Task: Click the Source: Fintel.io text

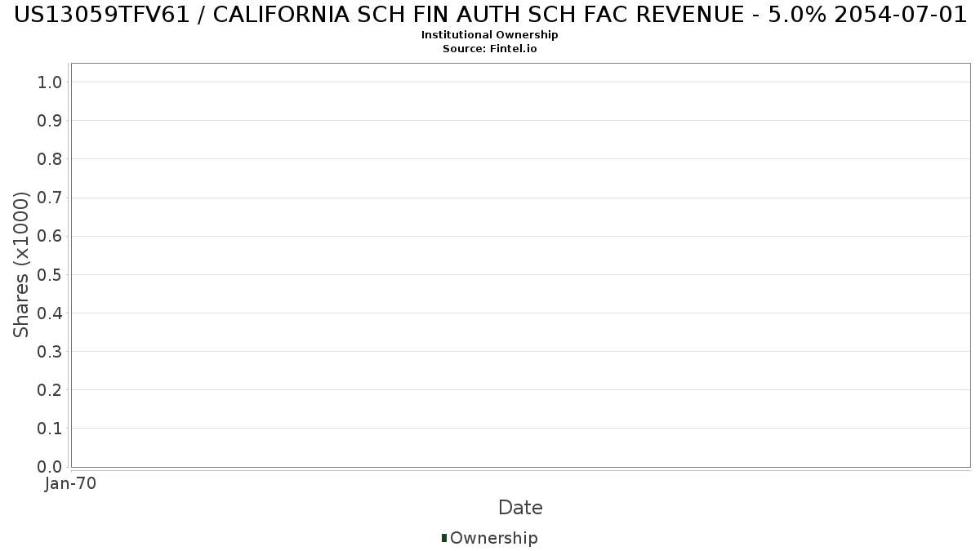Action: pyautogui.click(x=490, y=49)
